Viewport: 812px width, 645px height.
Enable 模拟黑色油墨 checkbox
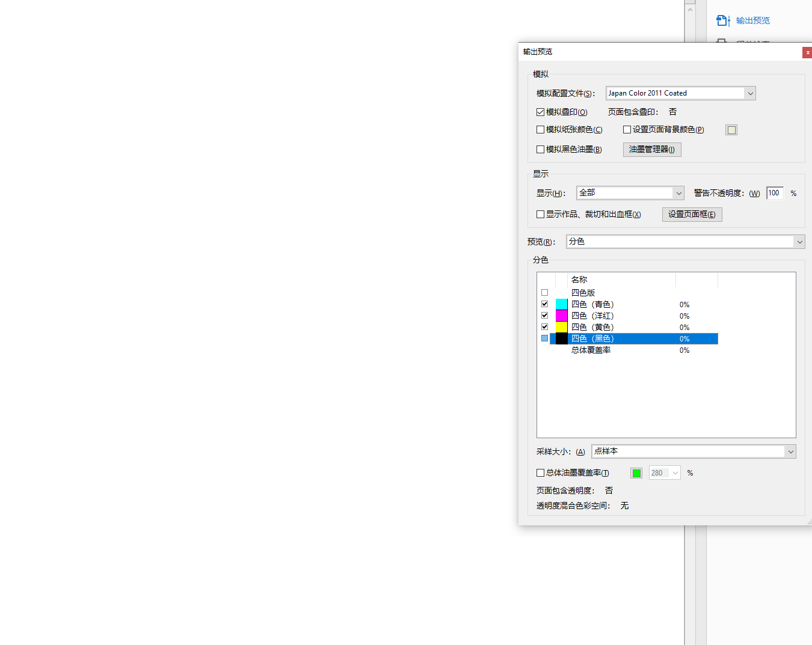pos(540,150)
